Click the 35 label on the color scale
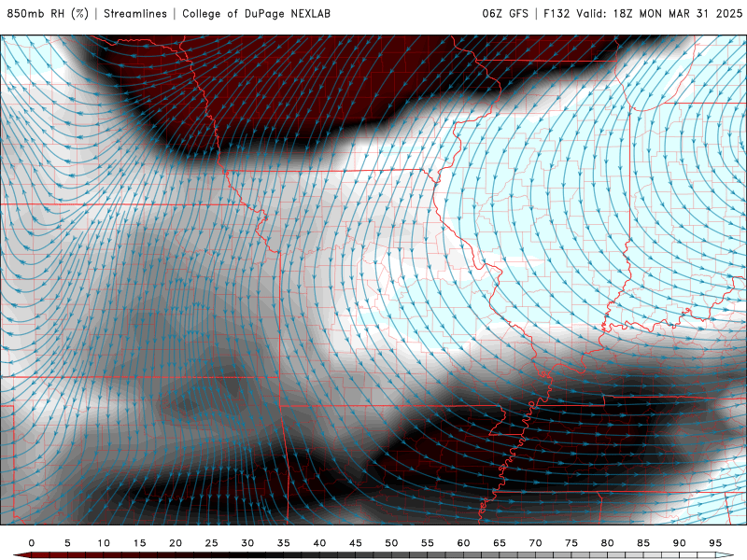747x560 pixels. pyautogui.click(x=284, y=543)
